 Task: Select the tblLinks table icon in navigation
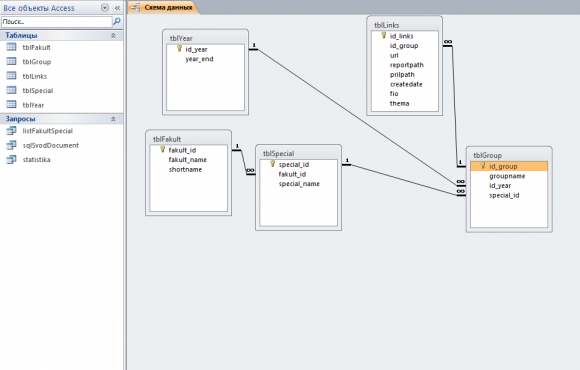pos(11,76)
